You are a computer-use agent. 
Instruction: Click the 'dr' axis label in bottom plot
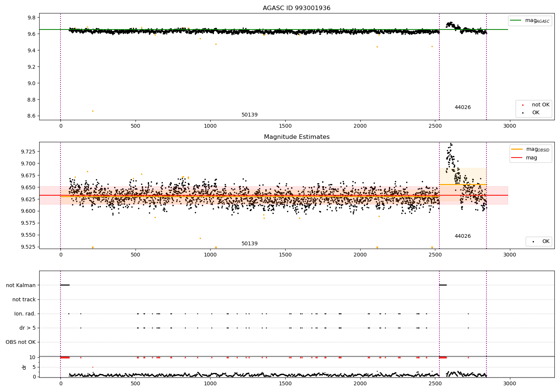24,367
